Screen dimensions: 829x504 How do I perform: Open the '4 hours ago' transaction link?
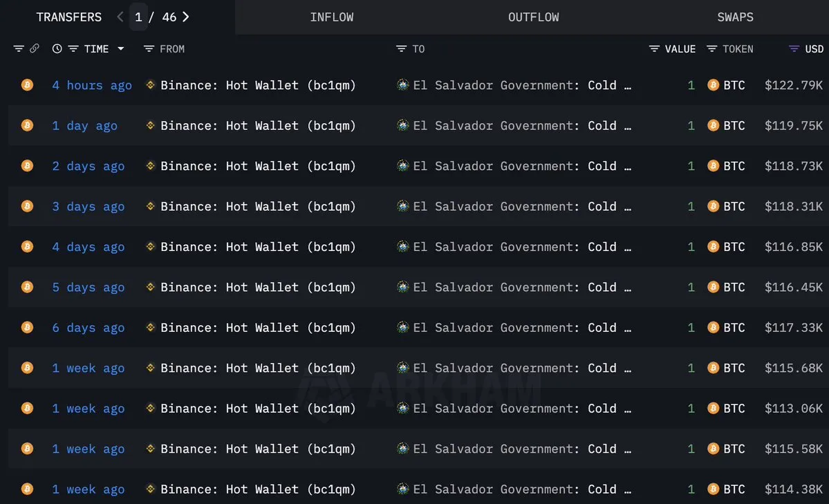(x=92, y=85)
